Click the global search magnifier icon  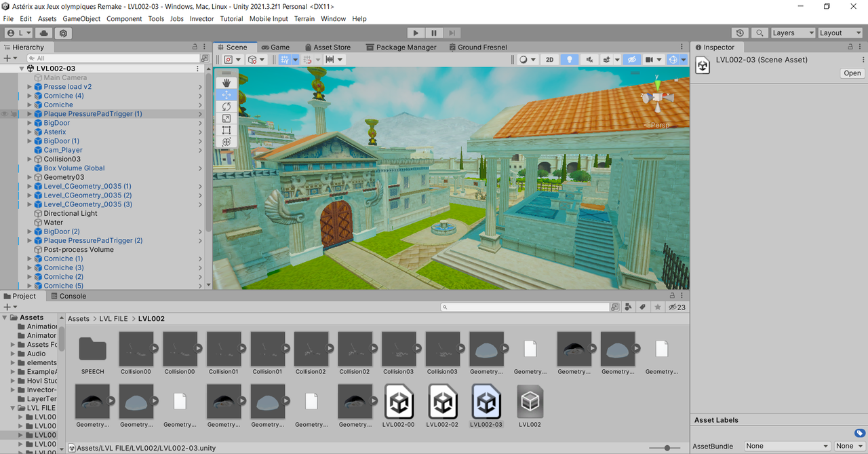759,33
